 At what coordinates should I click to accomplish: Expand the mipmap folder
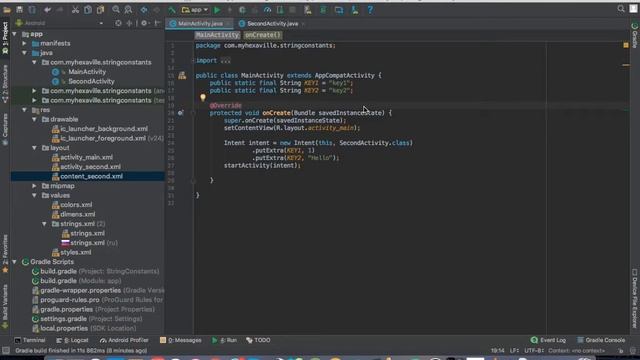point(34,186)
